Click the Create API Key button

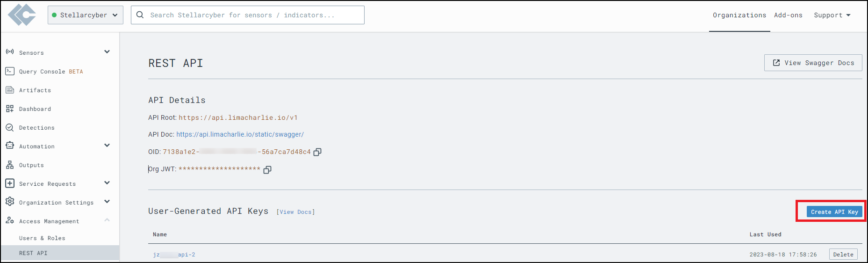834,212
